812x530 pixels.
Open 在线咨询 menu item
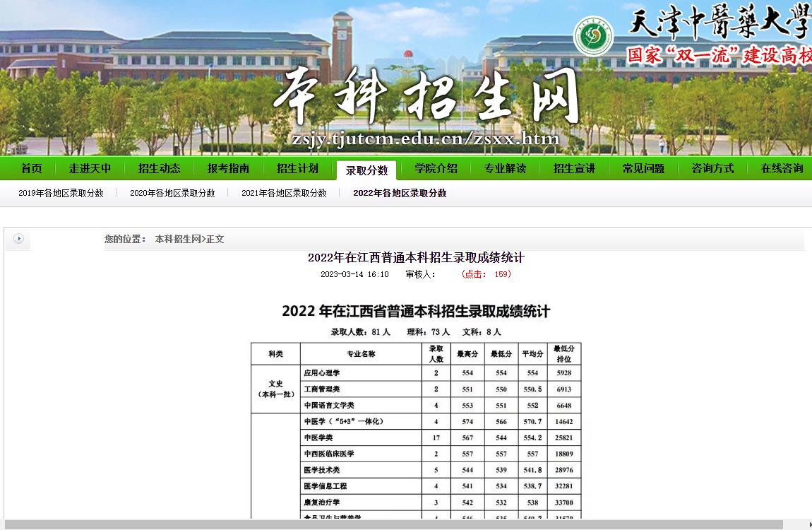782,168
